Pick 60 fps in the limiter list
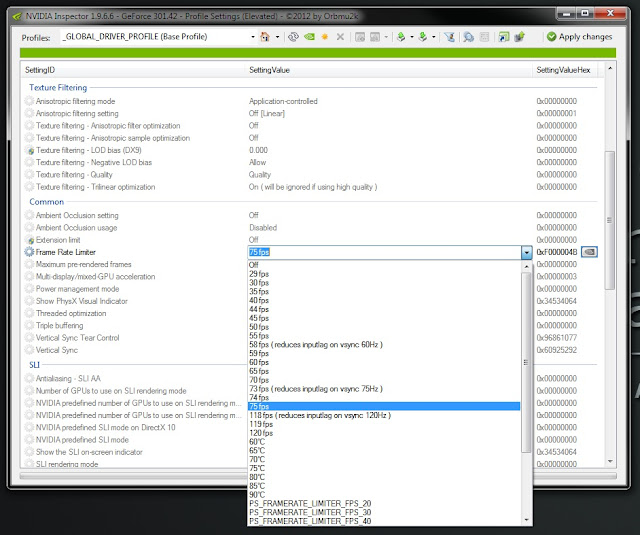The width and height of the screenshot is (640, 535). pyautogui.click(x=384, y=362)
